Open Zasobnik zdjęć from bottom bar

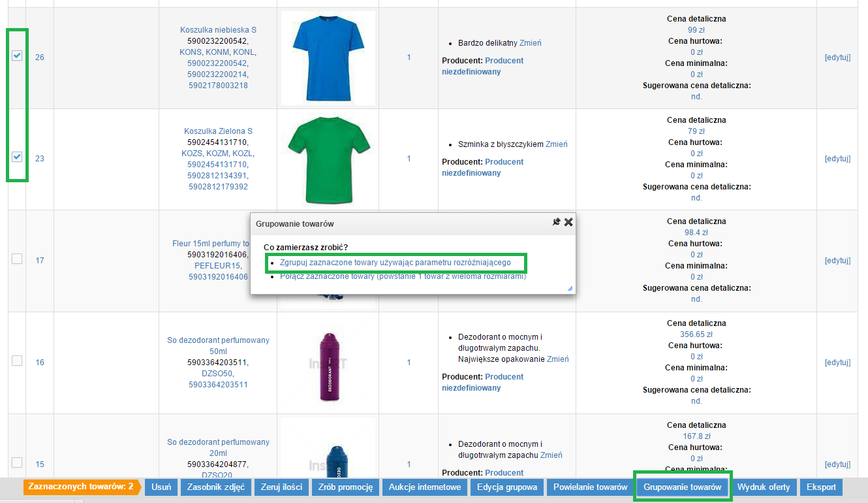[215, 487]
